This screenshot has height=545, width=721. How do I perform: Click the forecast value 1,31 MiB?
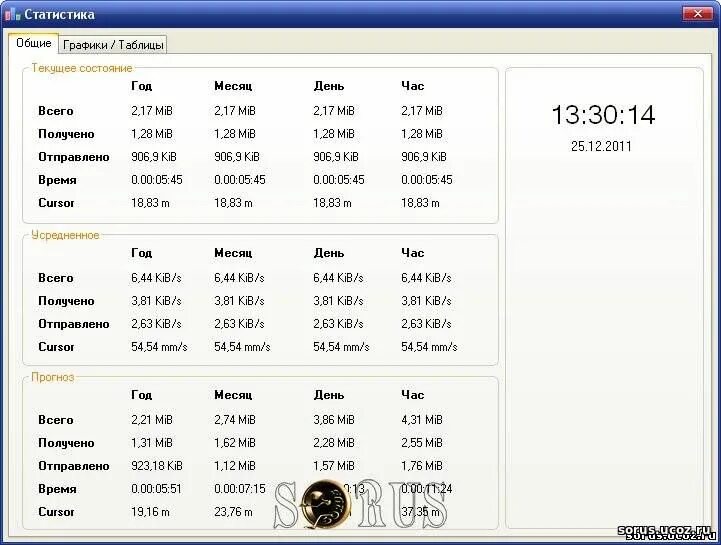[152, 443]
